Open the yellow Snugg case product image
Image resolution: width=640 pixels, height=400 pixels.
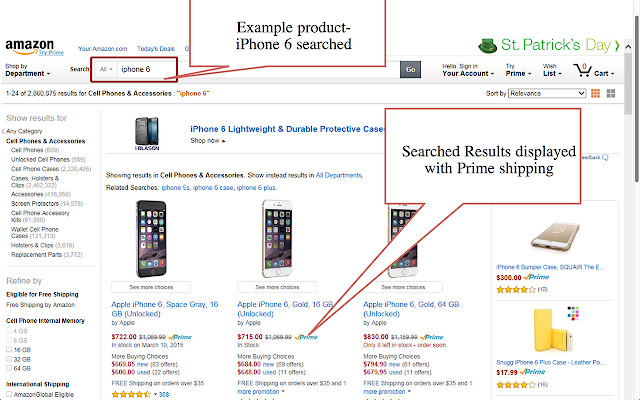click(x=551, y=330)
